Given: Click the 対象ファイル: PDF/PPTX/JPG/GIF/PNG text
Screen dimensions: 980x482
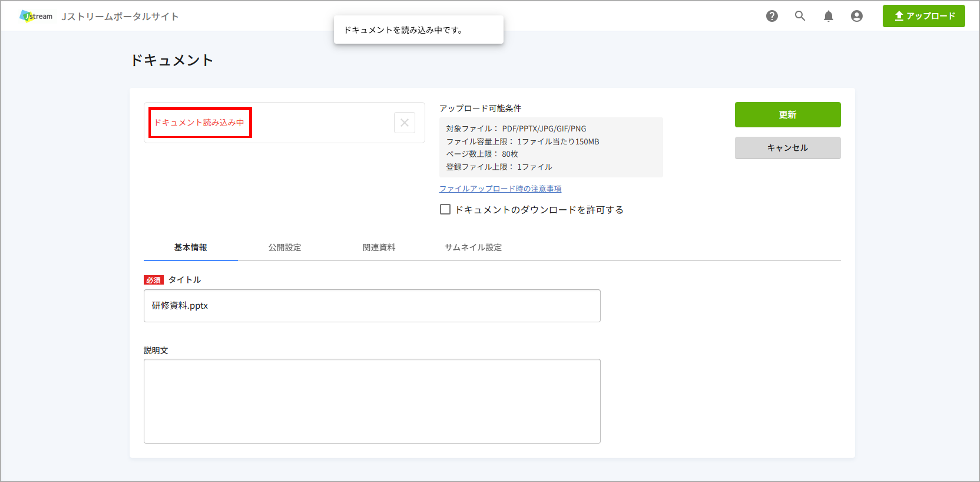Looking at the screenshot, I should pyautogui.click(x=516, y=129).
